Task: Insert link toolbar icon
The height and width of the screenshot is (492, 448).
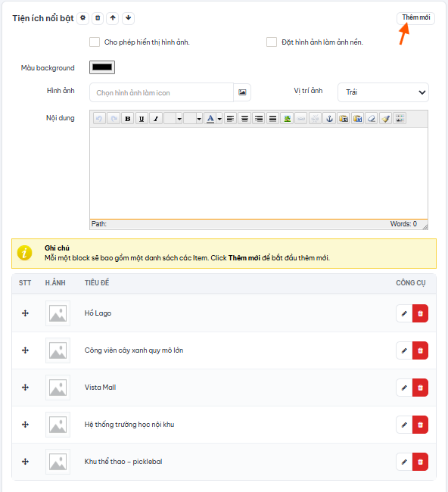Action: point(301,119)
